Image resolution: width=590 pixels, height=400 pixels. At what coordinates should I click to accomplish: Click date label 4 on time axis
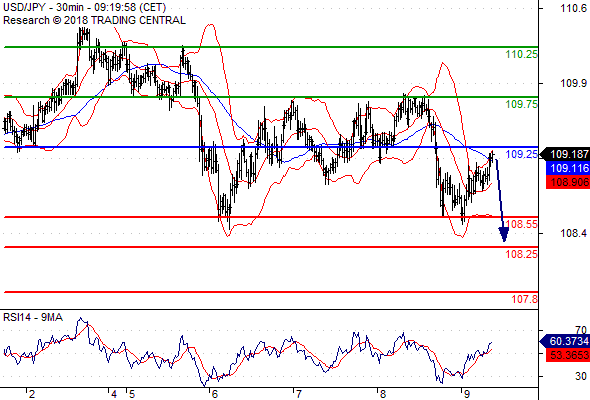click(x=114, y=394)
